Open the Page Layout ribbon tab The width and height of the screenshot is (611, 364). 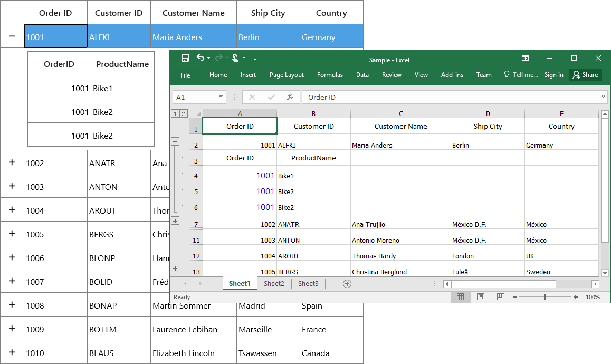pos(287,75)
